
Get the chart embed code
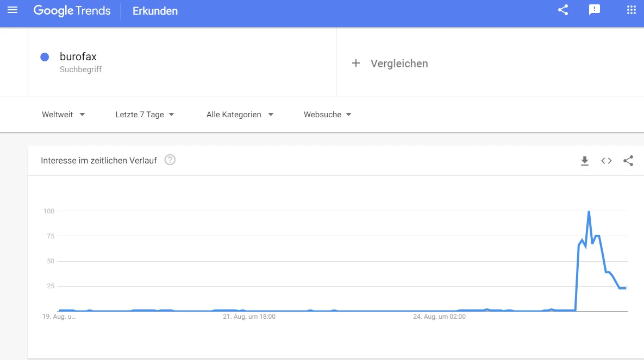tap(606, 161)
